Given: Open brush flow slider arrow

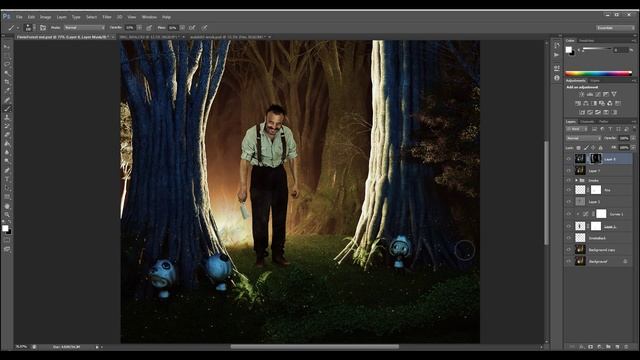Looking at the screenshot, I should (182, 27).
